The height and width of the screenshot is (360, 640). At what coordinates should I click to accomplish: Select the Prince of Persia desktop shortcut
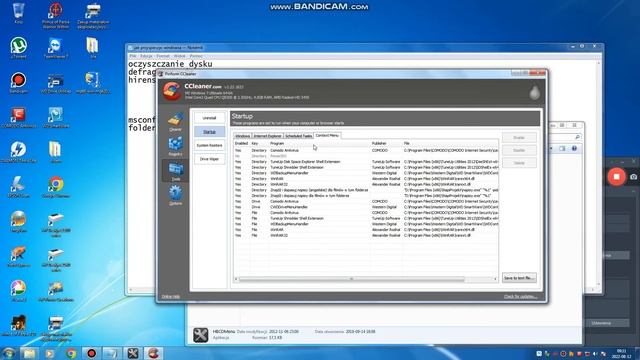point(56,16)
